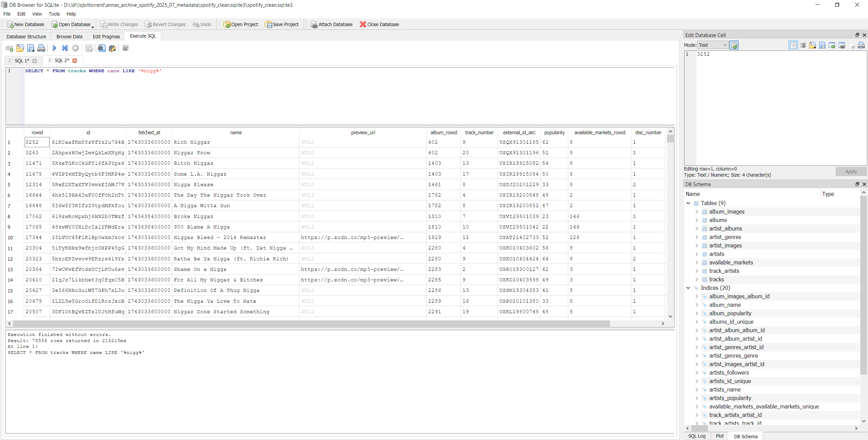Image resolution: width=868 pixels, height=440 pixels.
Task: Collapse the Indices (20) group
Action: (x=688, y=288)
